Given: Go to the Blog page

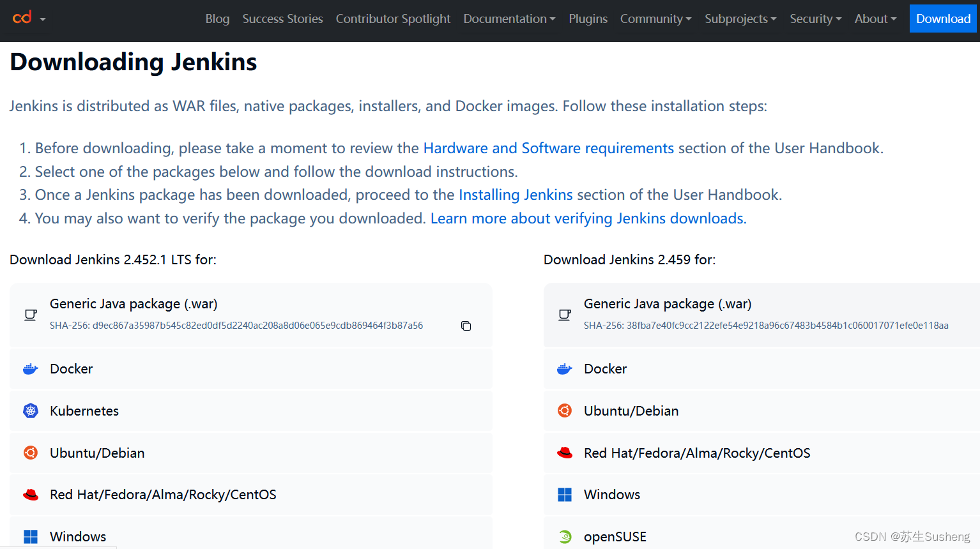Looking at the screenshot, I should [x=217, y=19].
